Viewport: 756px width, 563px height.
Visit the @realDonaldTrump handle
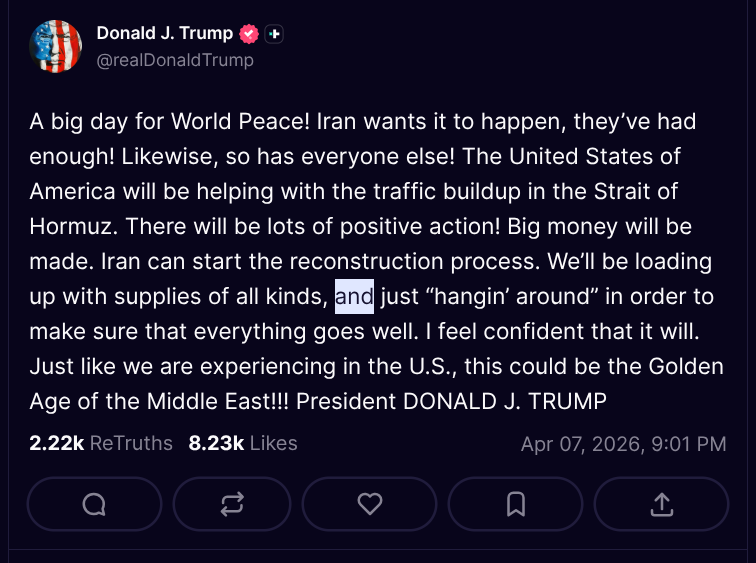pyautogui.click(x=175, y=60)
